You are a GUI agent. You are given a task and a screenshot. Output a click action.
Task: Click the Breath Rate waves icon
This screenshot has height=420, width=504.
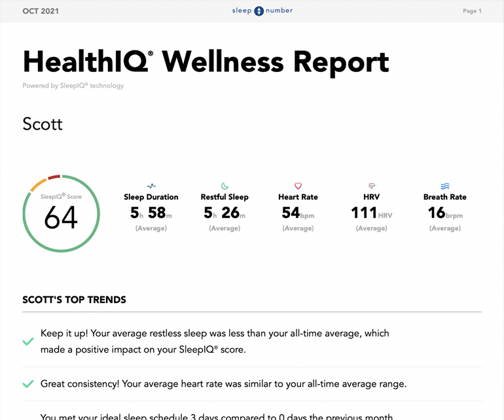(445, 186)
